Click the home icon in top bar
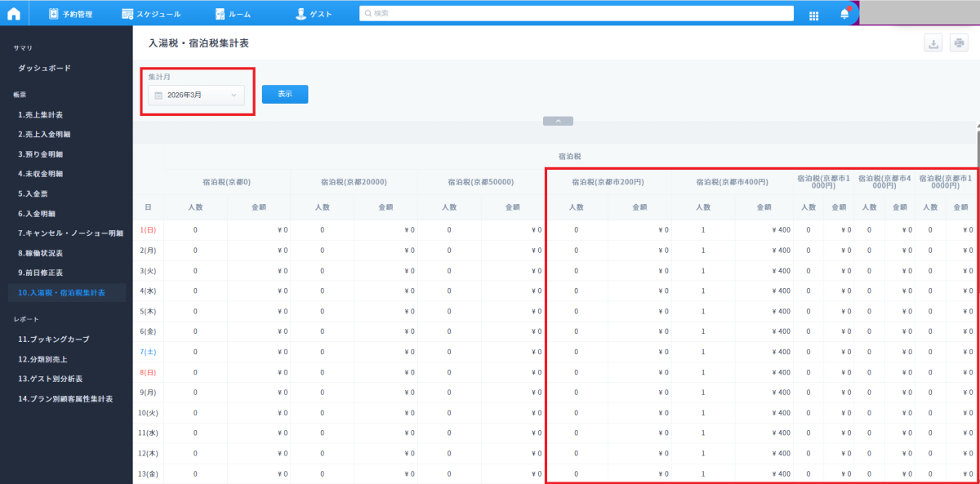 14,13
